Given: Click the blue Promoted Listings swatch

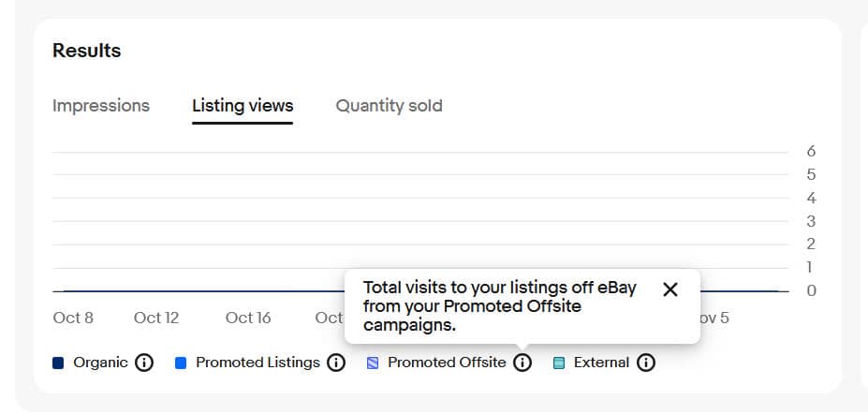Looking at the screenshot, I should pyautogui.click(x=181, y=363).
